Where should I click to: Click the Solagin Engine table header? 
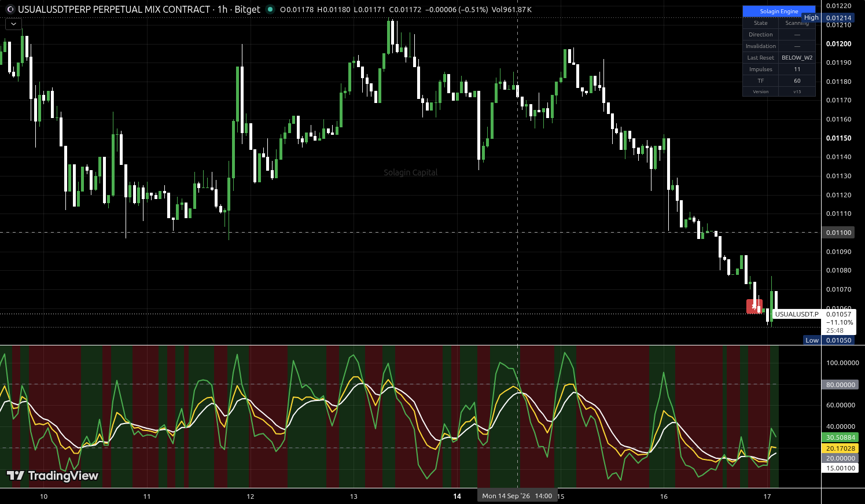click(x=779, y=11)
